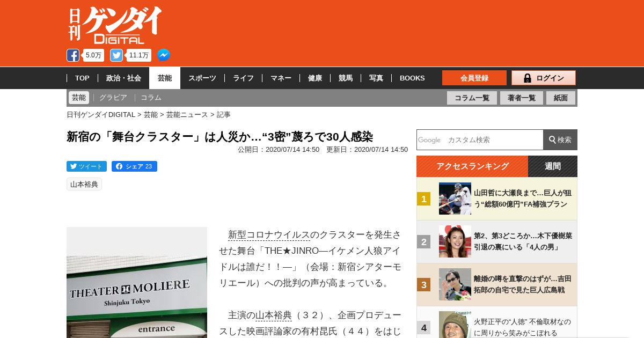The height and width of the screenshot is (338, 644).
Task: Follow 芸能ニュース breadcrumb link
Action: [187, 114]
